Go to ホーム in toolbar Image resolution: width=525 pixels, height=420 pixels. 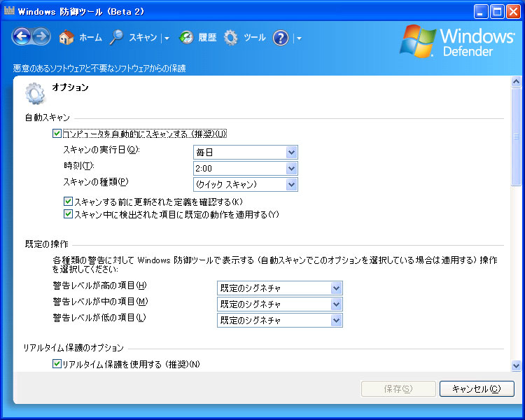tap(90, 38)
